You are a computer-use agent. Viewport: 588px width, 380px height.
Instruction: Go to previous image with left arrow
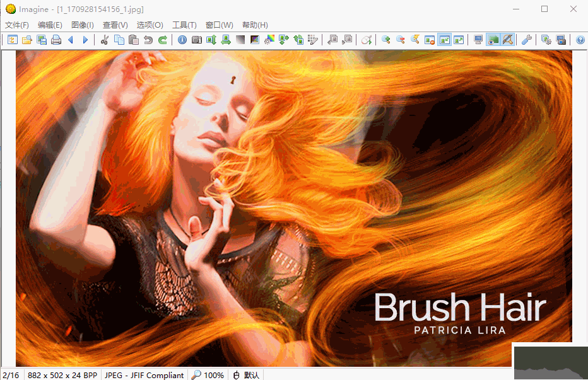coord(71,40)
